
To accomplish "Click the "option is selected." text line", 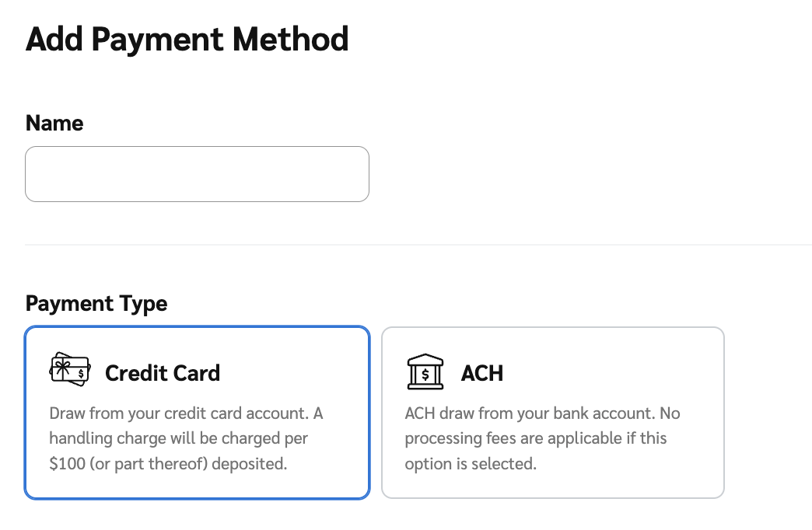I will [x=471, y=465].
